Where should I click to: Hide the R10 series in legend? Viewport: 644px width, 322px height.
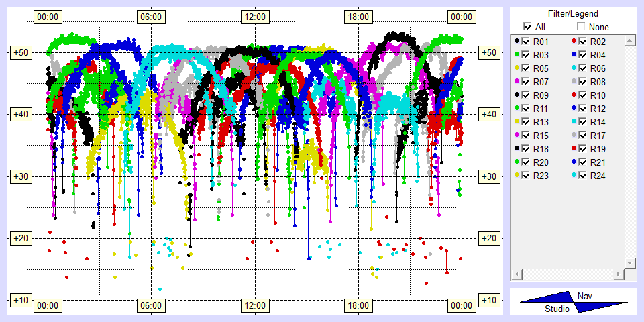pos(583,95)
